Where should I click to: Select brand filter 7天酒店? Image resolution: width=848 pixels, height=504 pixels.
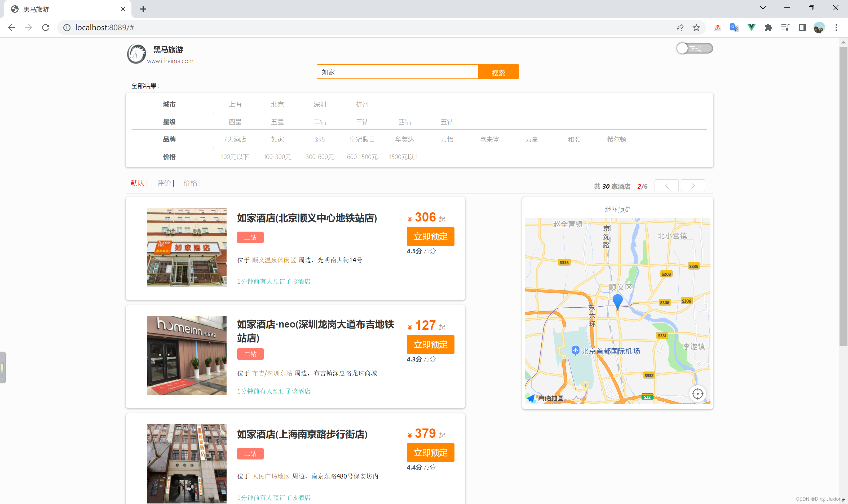(235, 139)
